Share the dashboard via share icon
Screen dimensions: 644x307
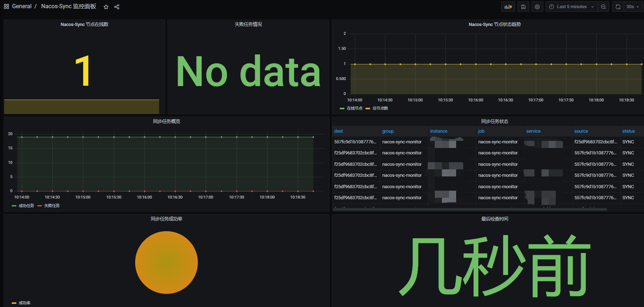pyautogui.click(x=117, y=7)
